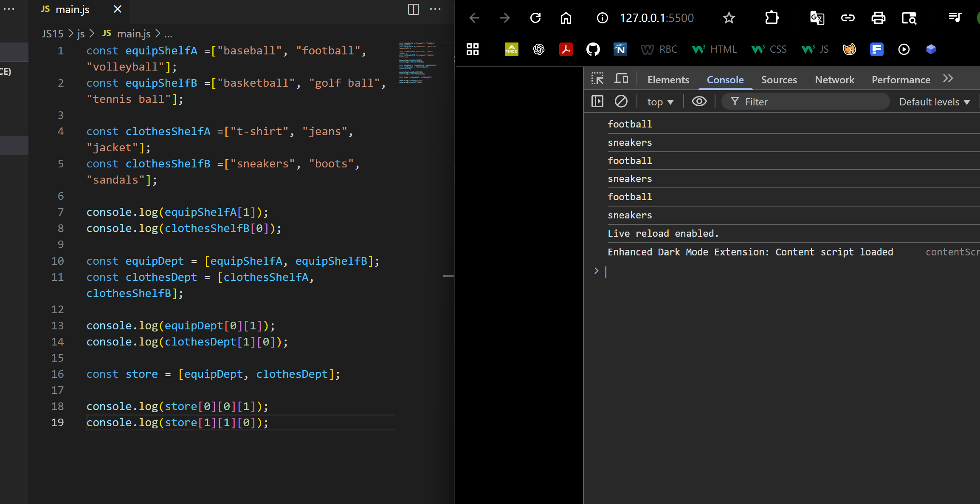Click the DevTools inspect element picker icon

point(597,79)
